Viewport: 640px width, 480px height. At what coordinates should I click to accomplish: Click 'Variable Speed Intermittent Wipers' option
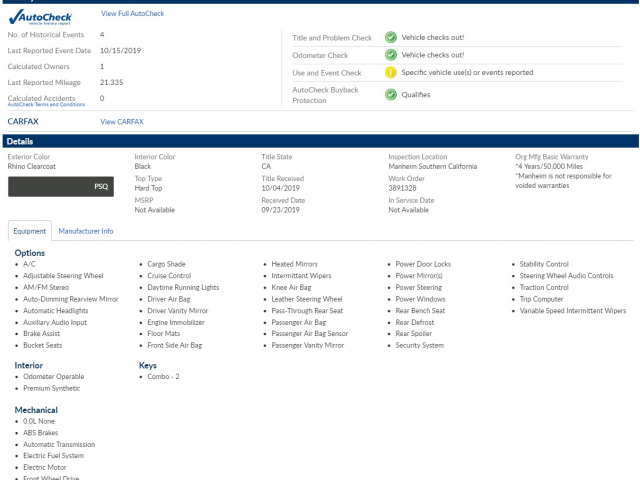coord(573,311)
